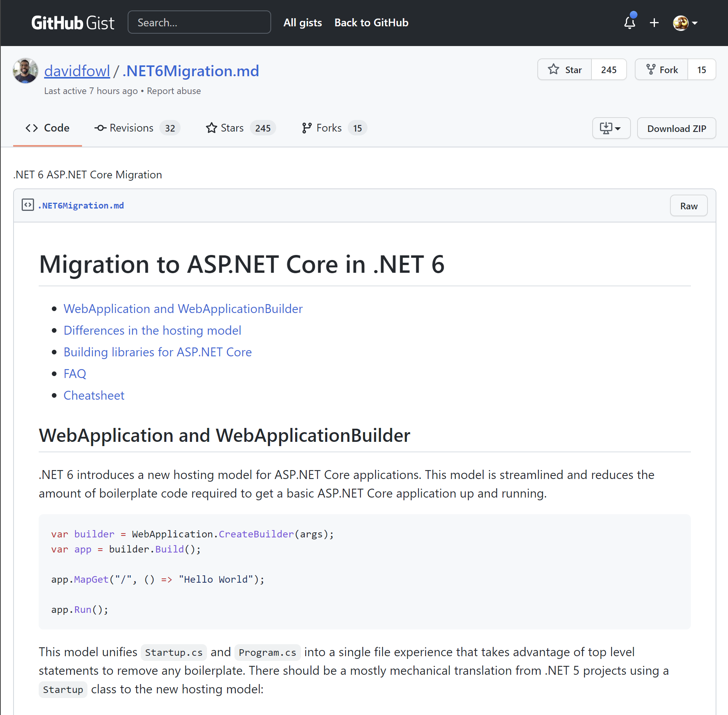Follow the Back to GitHub link

[371, 23]
